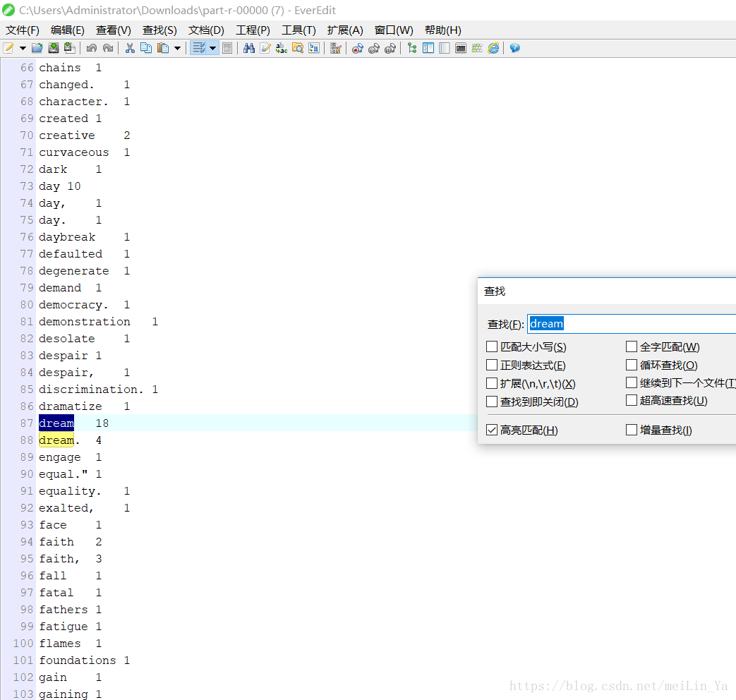Click the tree outline toolbar icon
This screenshot has height=700, width=736.
pos(412,48)
